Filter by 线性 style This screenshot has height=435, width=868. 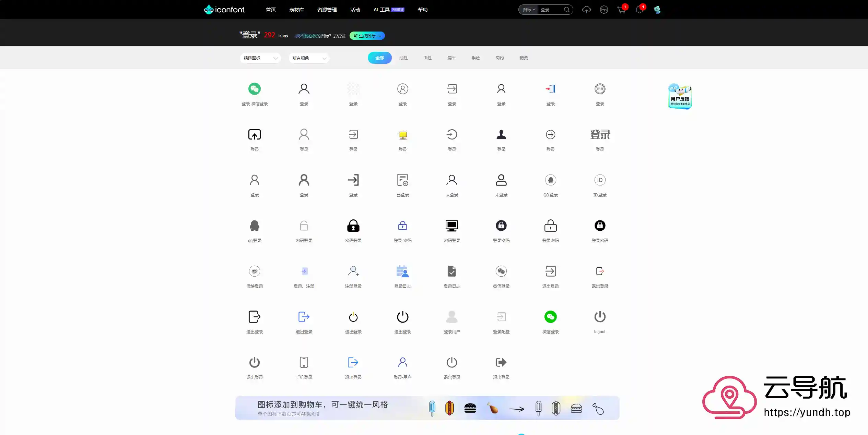(x=403, y=58)
